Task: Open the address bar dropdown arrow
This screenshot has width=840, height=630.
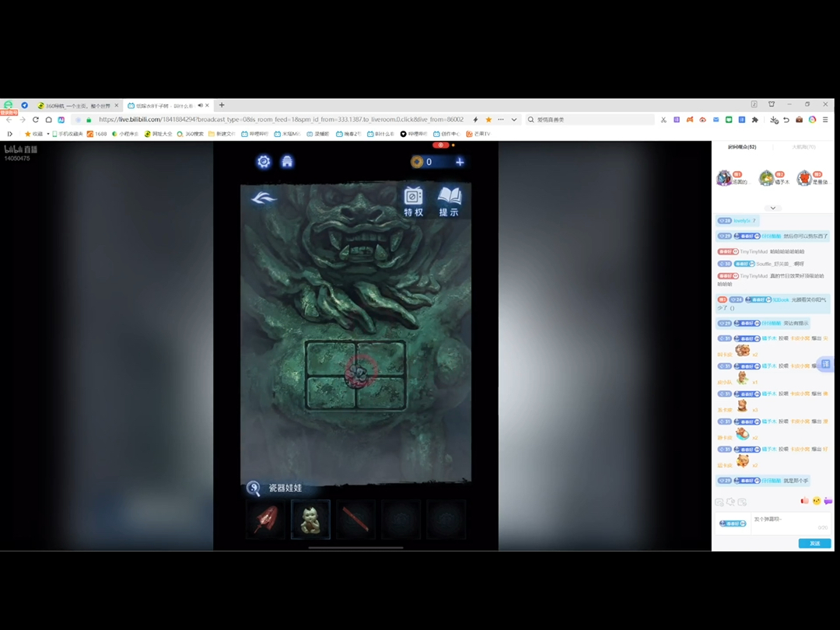Action: [x=514, y=120]
